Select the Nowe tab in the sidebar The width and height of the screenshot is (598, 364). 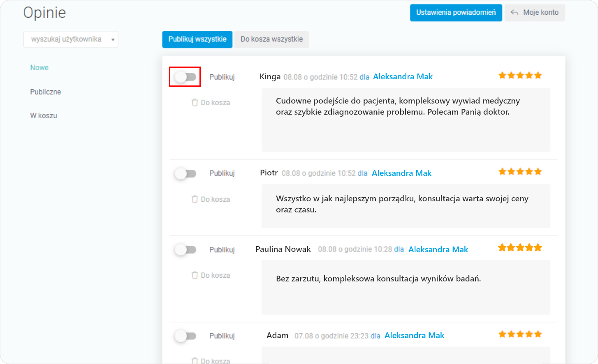point(39,67)
